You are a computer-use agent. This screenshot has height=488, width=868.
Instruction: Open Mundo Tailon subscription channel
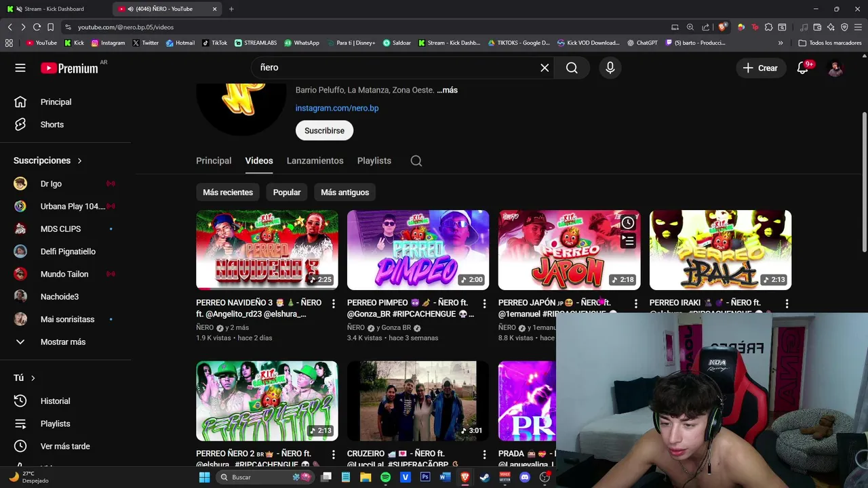tap(66, 274)
